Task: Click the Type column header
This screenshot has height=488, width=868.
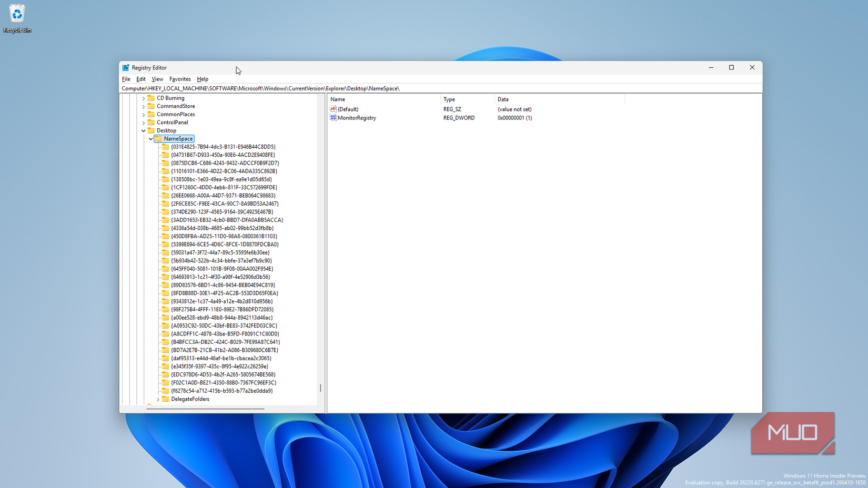Action: [449, 99]
